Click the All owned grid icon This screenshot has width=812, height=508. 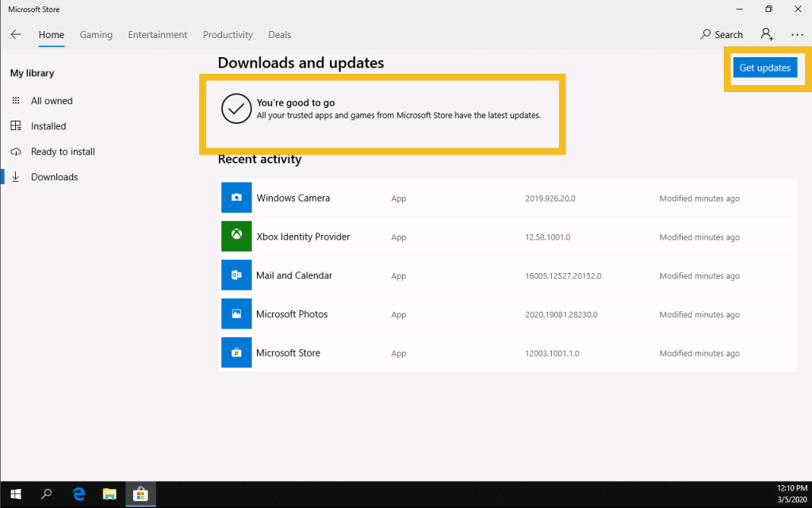pos(16,101)
